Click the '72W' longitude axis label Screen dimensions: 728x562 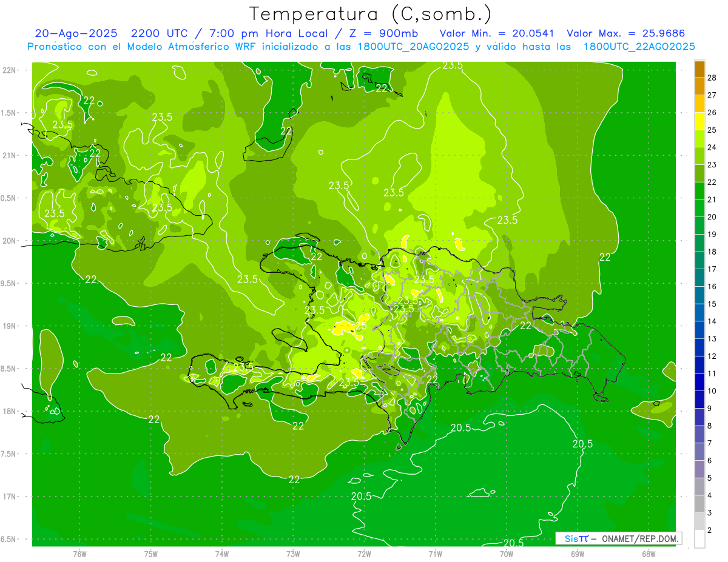[364, 554]
